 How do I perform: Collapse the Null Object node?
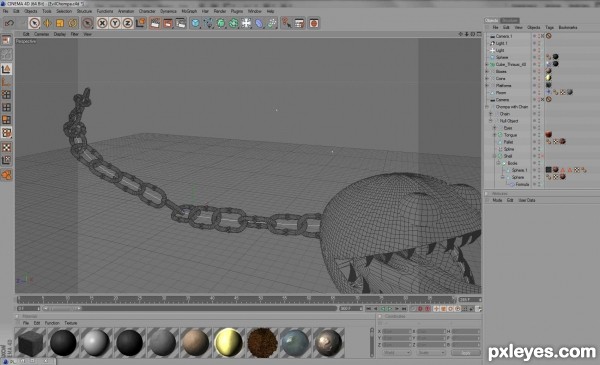[x=491, y=121]
